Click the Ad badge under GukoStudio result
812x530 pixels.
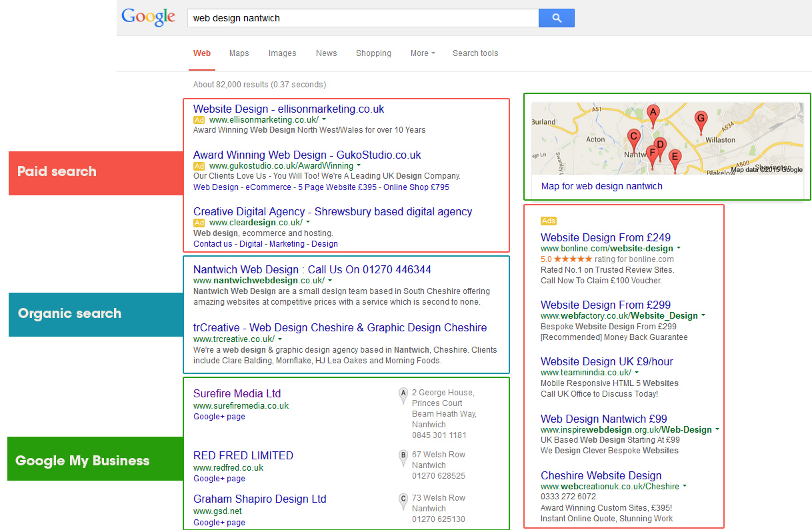(199, 166)
